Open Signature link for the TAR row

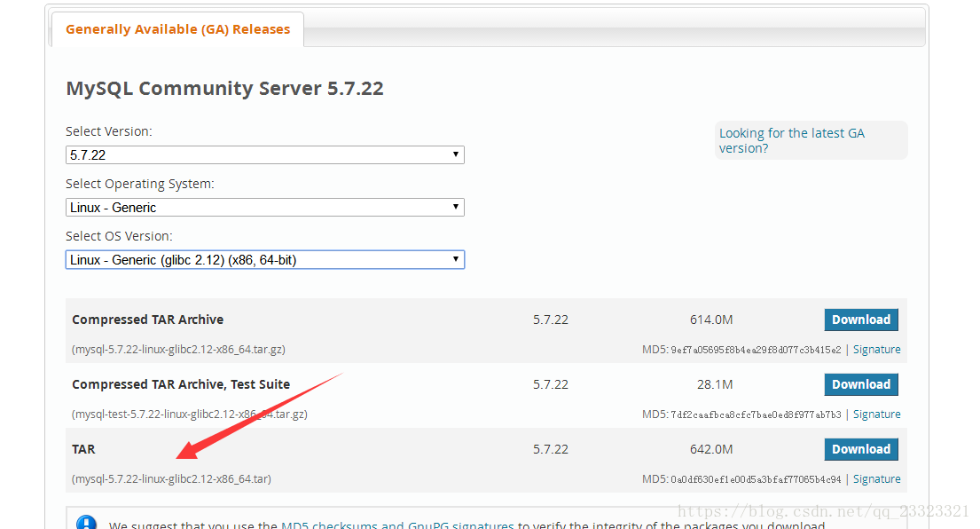(877, 479)
